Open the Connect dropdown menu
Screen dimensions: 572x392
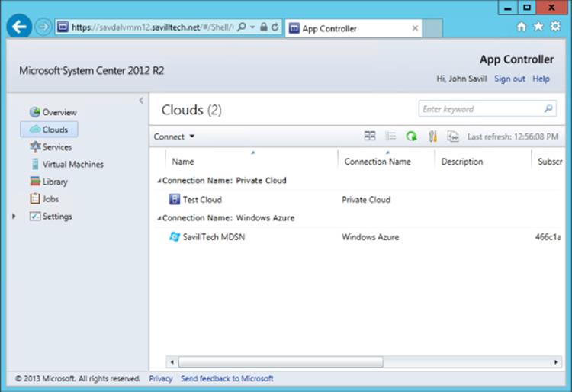click(x=174, y=137)
